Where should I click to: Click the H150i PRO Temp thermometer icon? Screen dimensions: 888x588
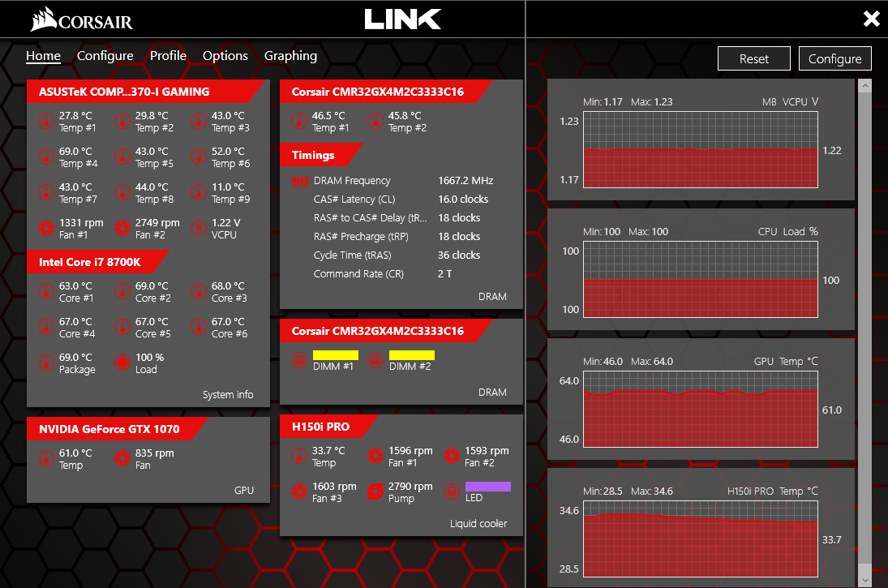click(x=299, y=457)
